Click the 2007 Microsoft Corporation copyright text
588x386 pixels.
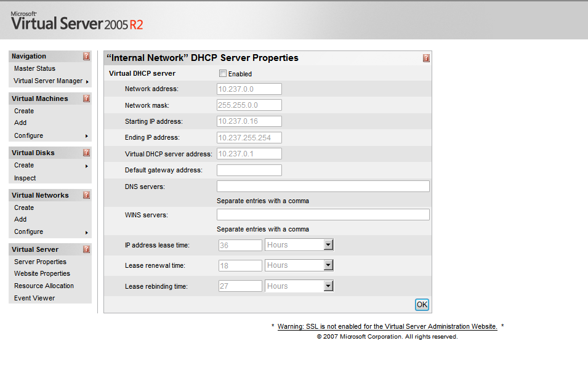click(387, 337)
